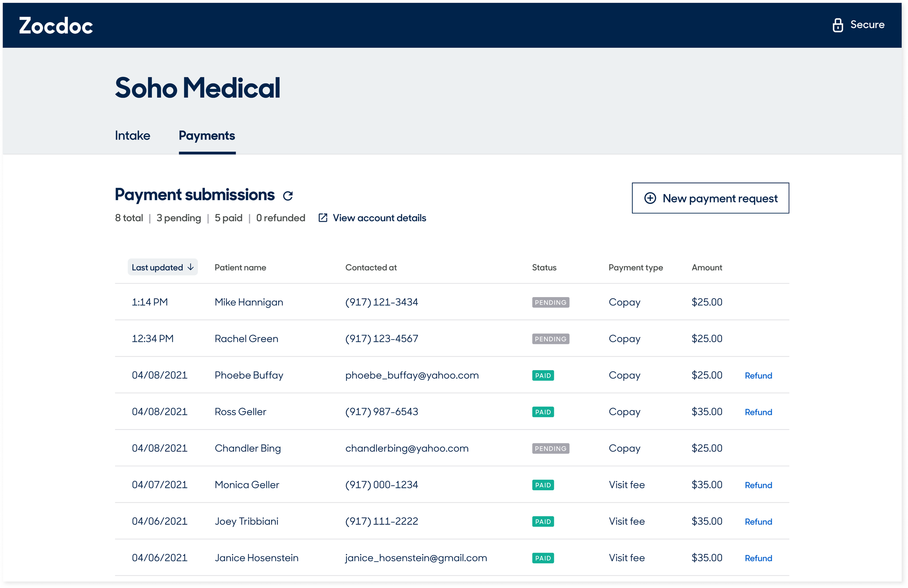908x588 pixels.
Task: Click the Secure lock icon
Action: click(x=838, y=25)
